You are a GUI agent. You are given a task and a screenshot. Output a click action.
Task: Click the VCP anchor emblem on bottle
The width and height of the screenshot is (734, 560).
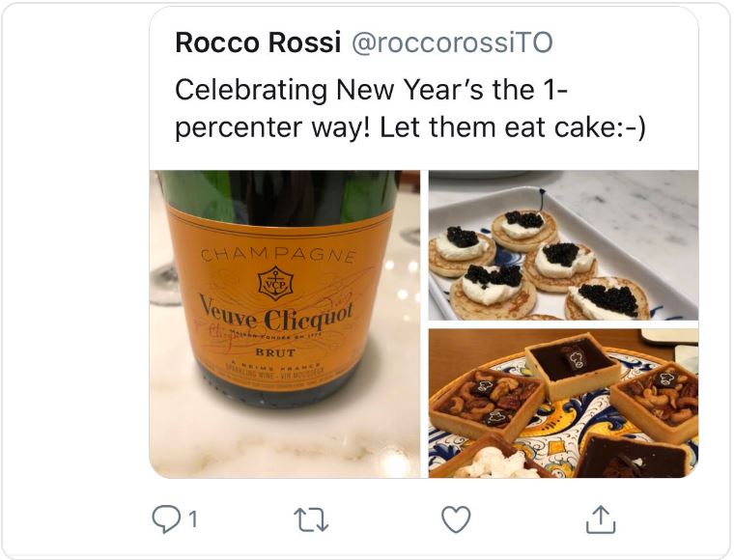point(274,282)
